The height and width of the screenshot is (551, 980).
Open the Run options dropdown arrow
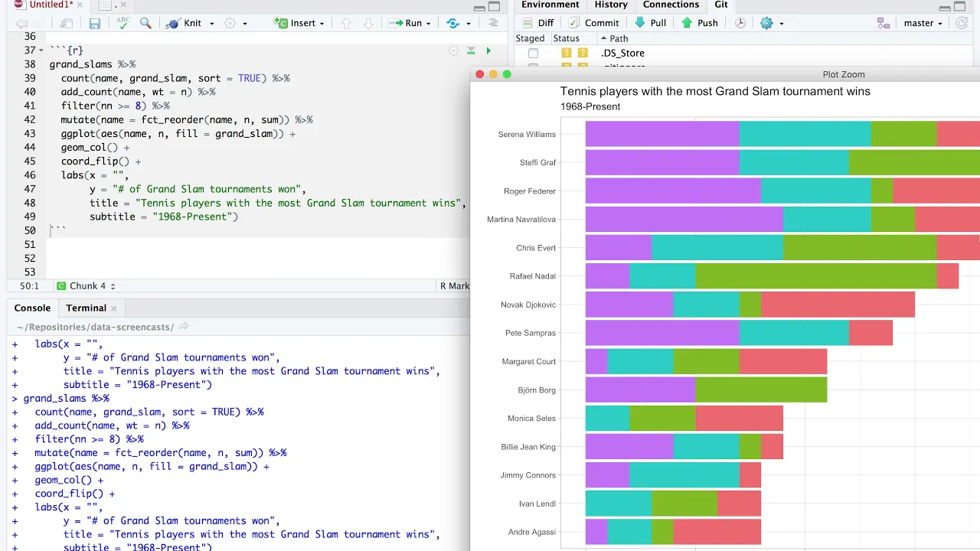[429, 24]
